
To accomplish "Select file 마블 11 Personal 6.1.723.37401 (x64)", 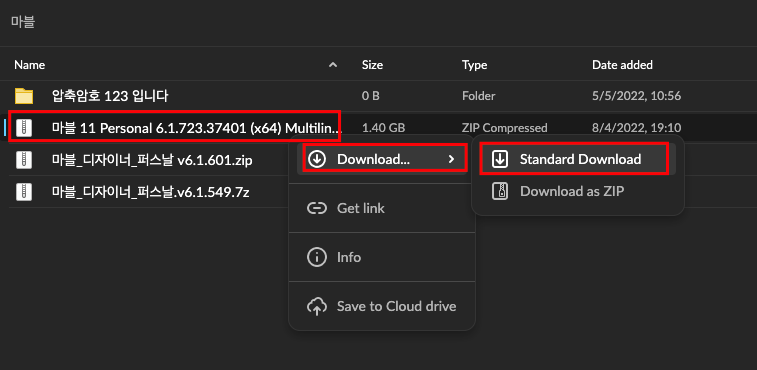I will (x=197, y=128).
